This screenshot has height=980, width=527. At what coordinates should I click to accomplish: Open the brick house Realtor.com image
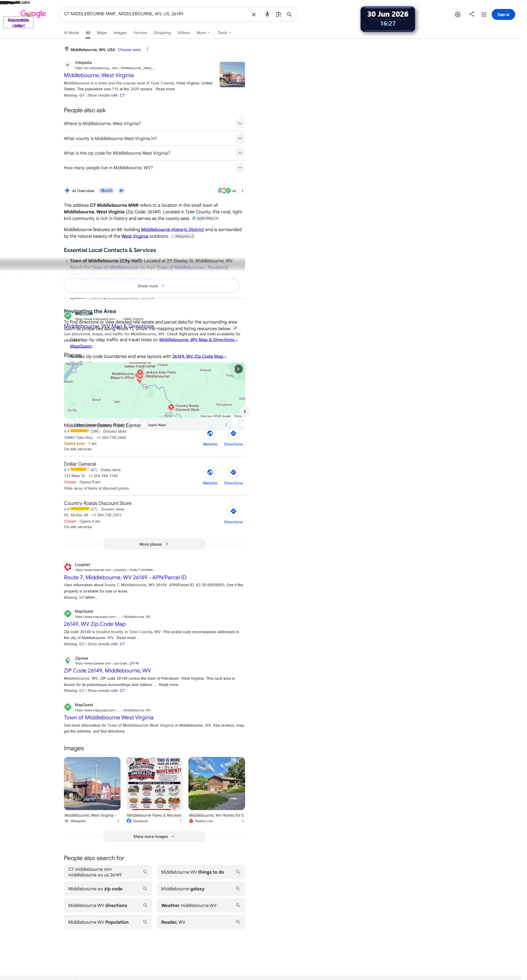[x=217, y=783]
